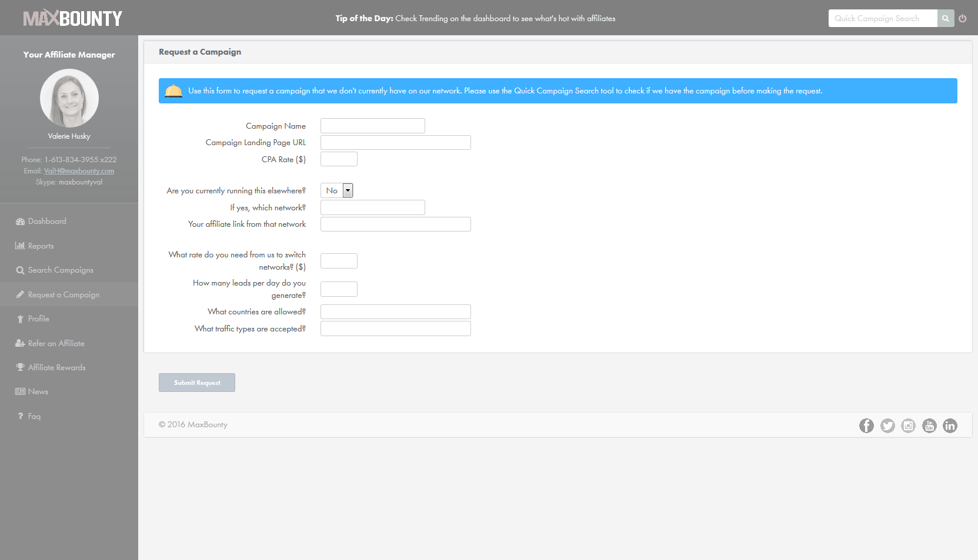Click the '© 2016 MaxBounty' footer text
The image size is (978, 560).
coord(193,424)
